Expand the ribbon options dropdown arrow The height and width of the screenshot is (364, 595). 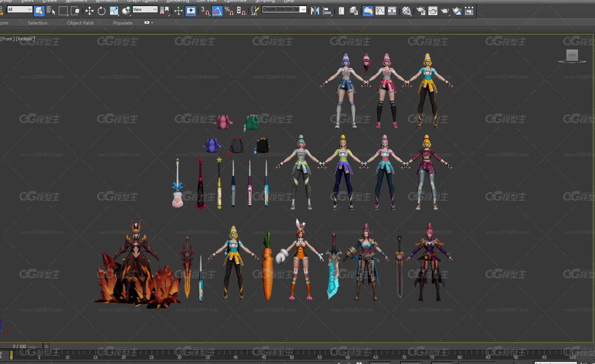(149, 23)
